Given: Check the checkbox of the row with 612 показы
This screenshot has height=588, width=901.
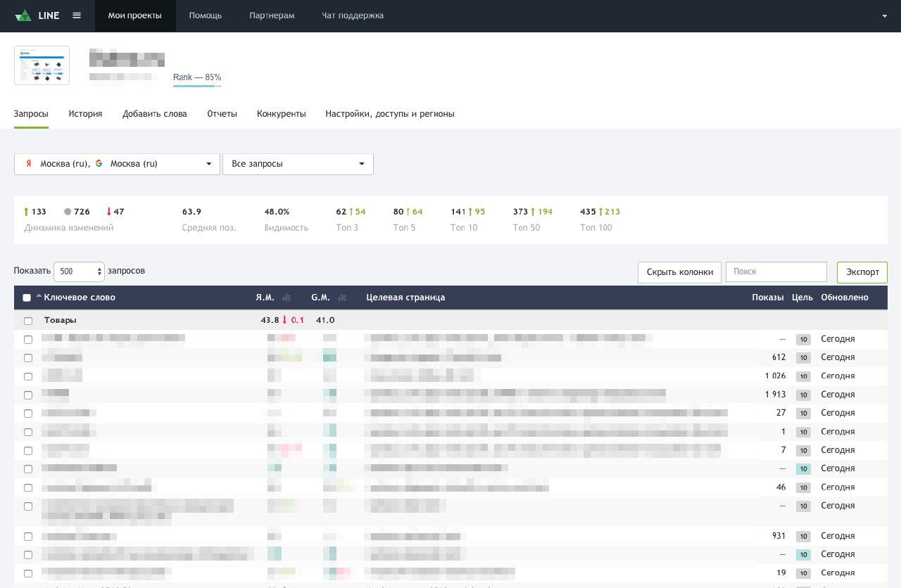Looking at the screenshot, I should pyautogui.click(x=28, y=358).
